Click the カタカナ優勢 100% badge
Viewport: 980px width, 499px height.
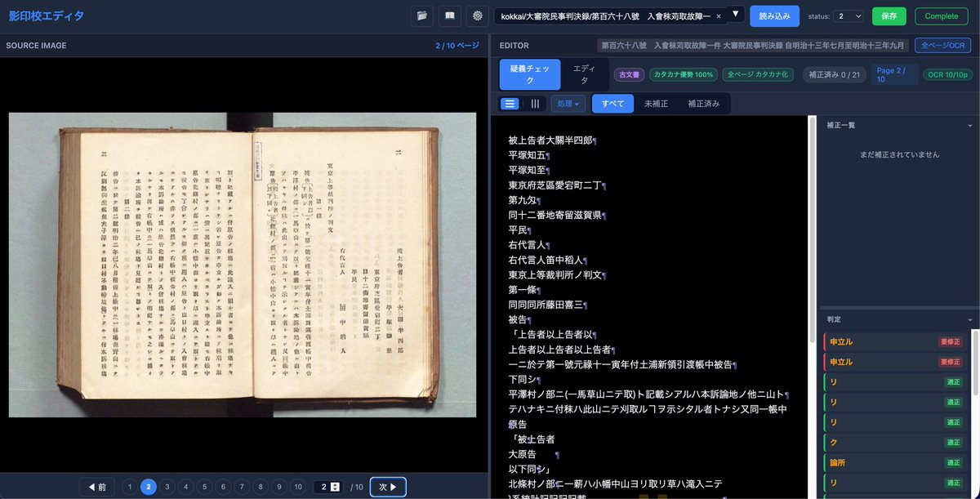coord(684,74)
